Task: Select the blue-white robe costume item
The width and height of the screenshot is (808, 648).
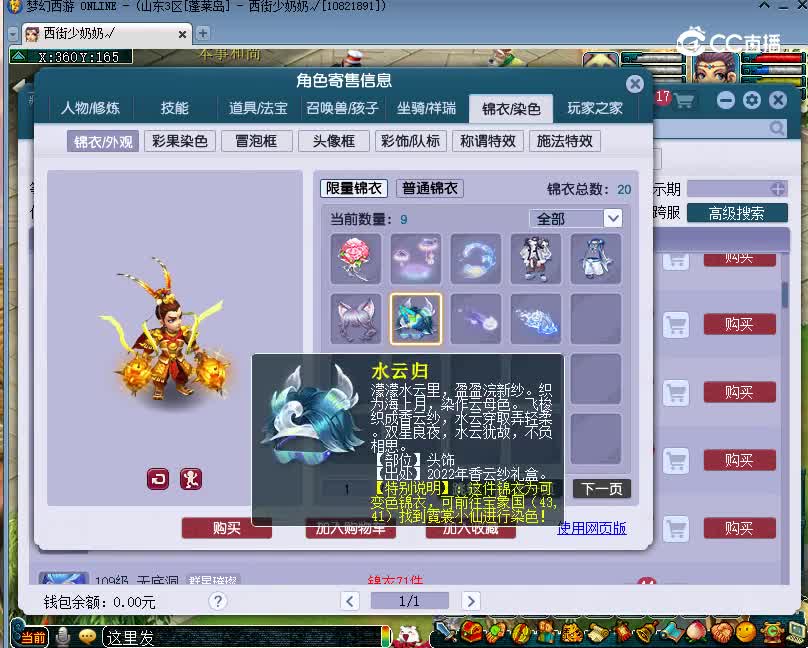Action: (x=596, y=259)
